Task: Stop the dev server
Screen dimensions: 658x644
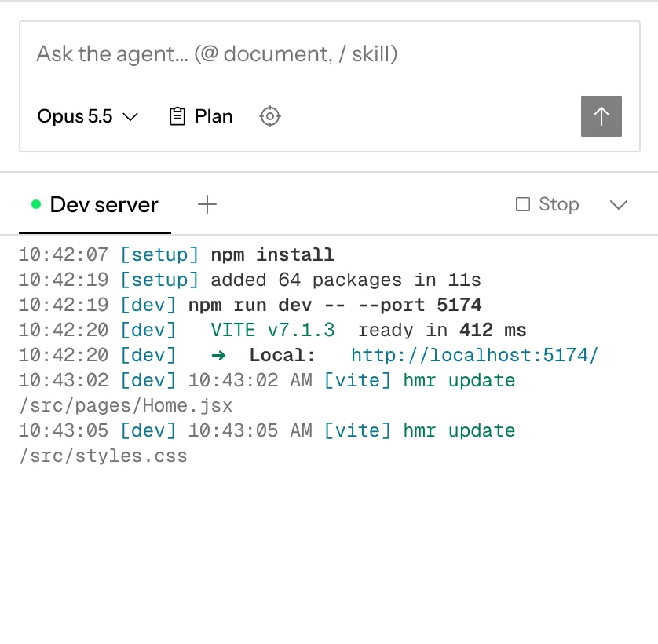Action: coord(547,204)
